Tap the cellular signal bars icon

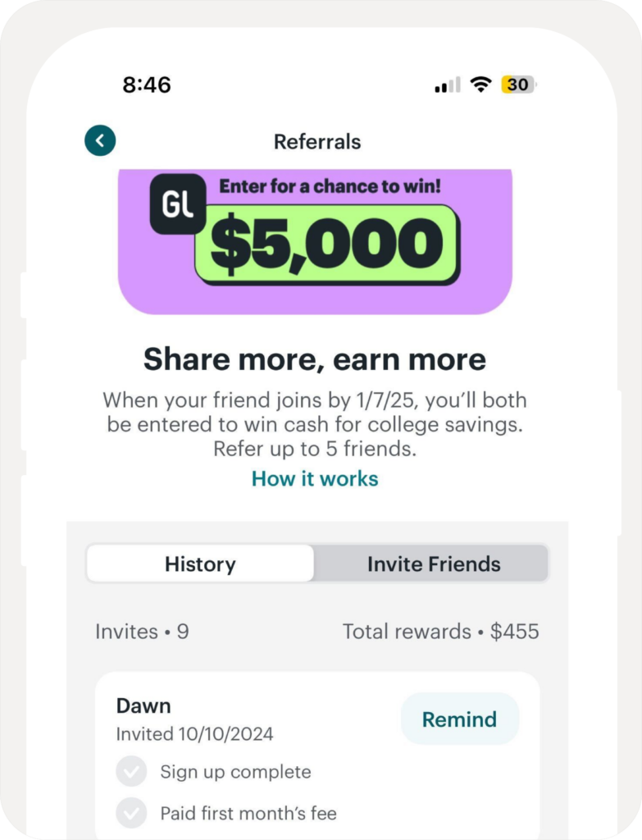click(x=447, y=84)
